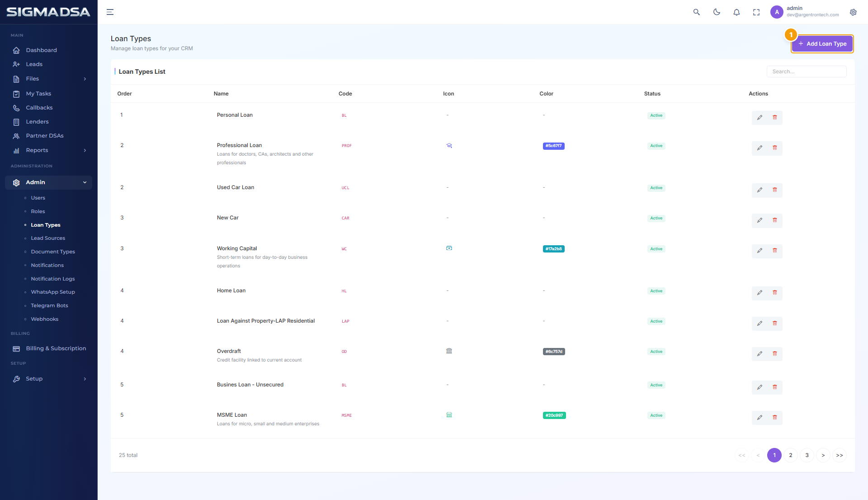This screenshot has height=500, width=868.
Task: Delete the MSME Loan entry
Action: [x=775, y=418]
